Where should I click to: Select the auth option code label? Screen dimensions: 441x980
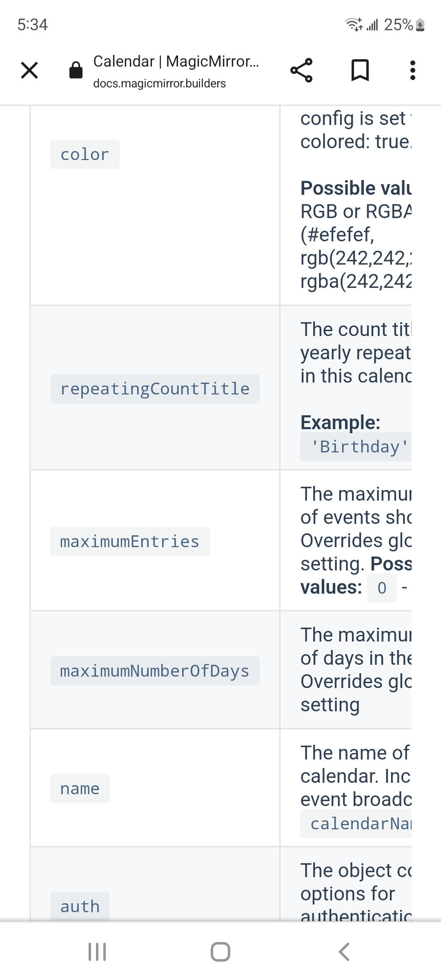tap(80, 906)
